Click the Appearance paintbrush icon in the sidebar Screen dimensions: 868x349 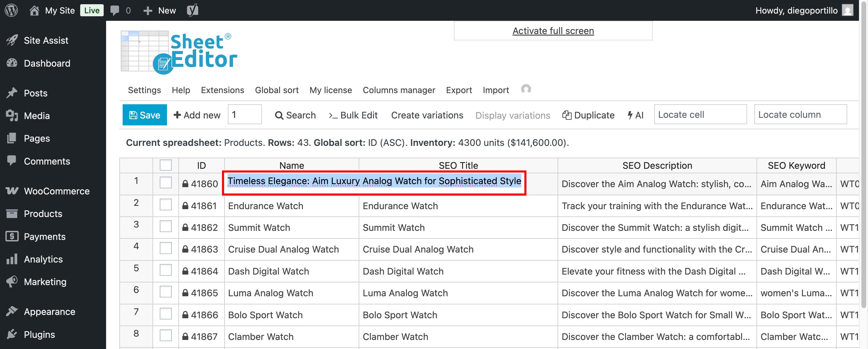point(11,311)
